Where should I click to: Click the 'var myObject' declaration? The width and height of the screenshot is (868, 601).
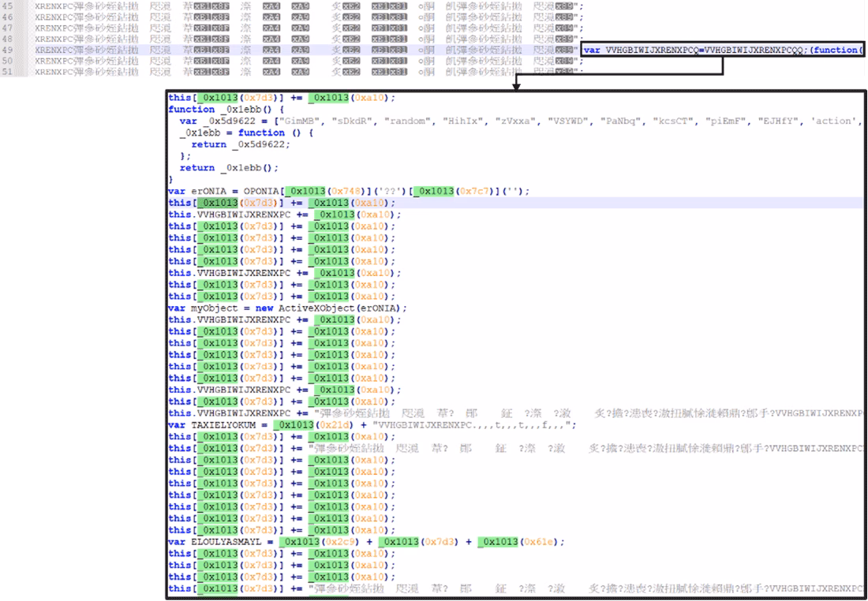pos(203,308)
